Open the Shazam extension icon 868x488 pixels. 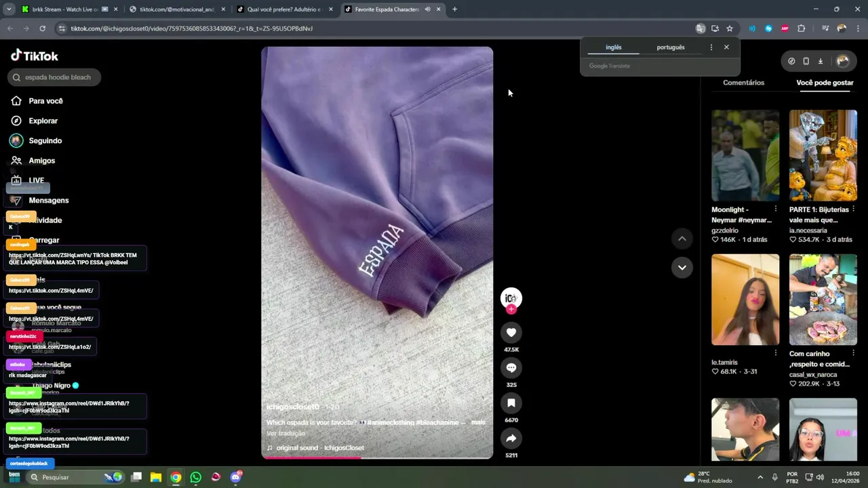768,28
